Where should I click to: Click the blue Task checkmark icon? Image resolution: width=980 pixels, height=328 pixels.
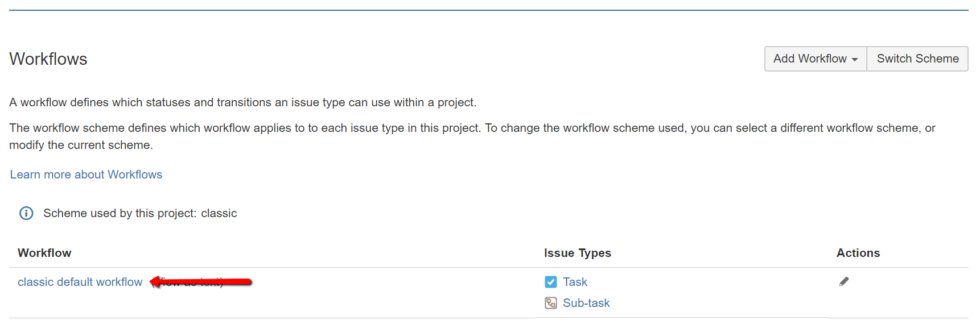[551, 282]
